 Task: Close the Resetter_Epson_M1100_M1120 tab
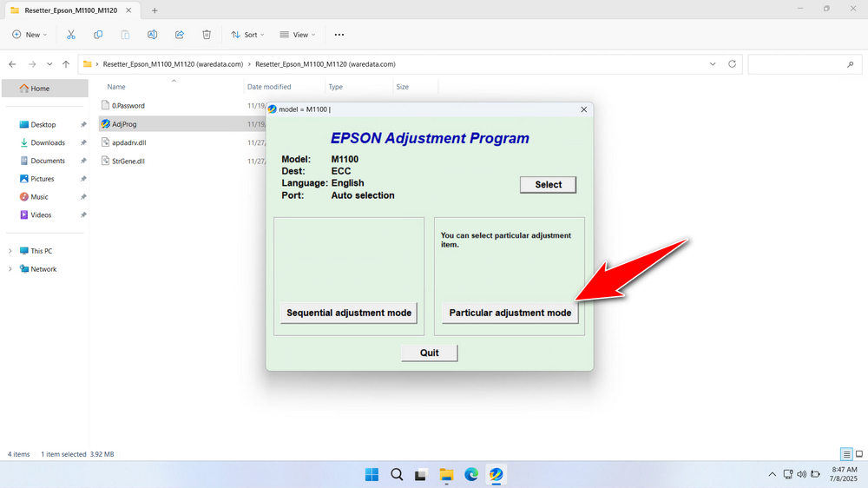pos(128,10)
